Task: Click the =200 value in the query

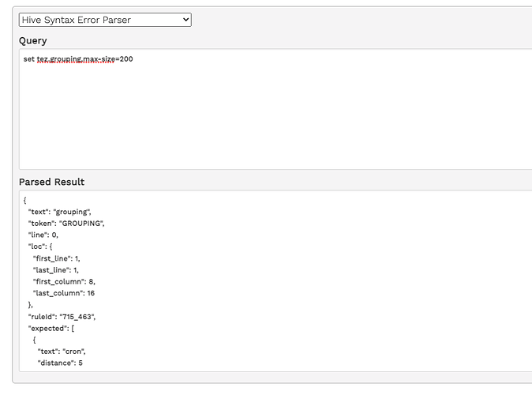Action: click(x=124, y=59)
